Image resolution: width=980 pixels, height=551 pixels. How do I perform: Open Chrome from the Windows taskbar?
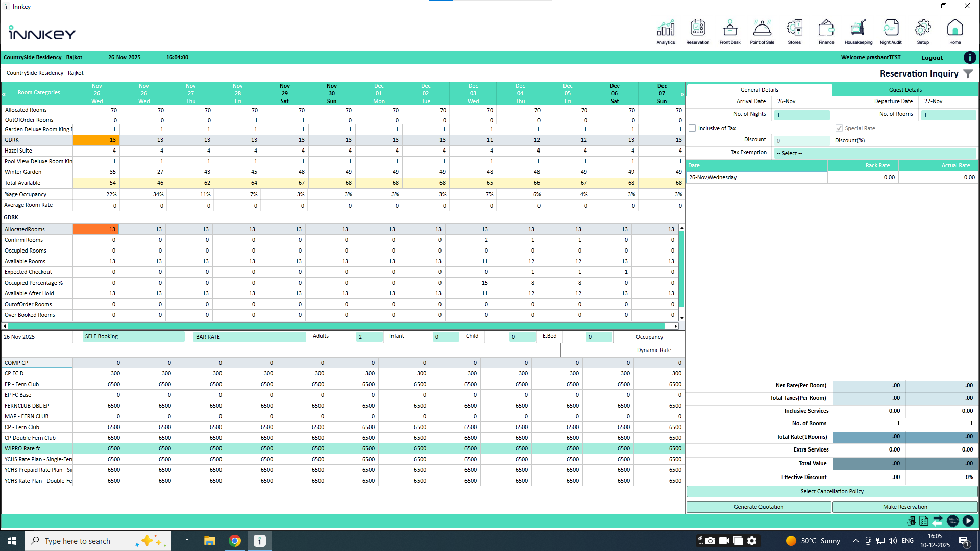[235, 541]
